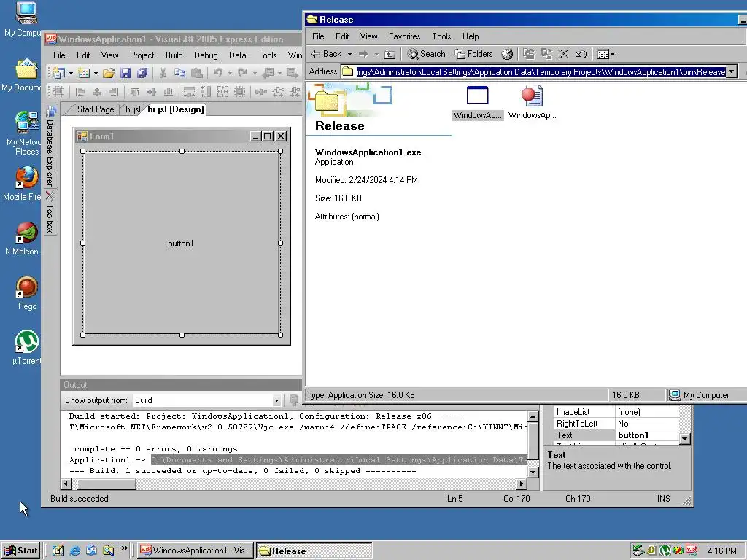Click the Delete X icon in Explorer toolbar
The height and width of the screenshot is (560, 747).
pyautogui.click(x=564, y=54)
